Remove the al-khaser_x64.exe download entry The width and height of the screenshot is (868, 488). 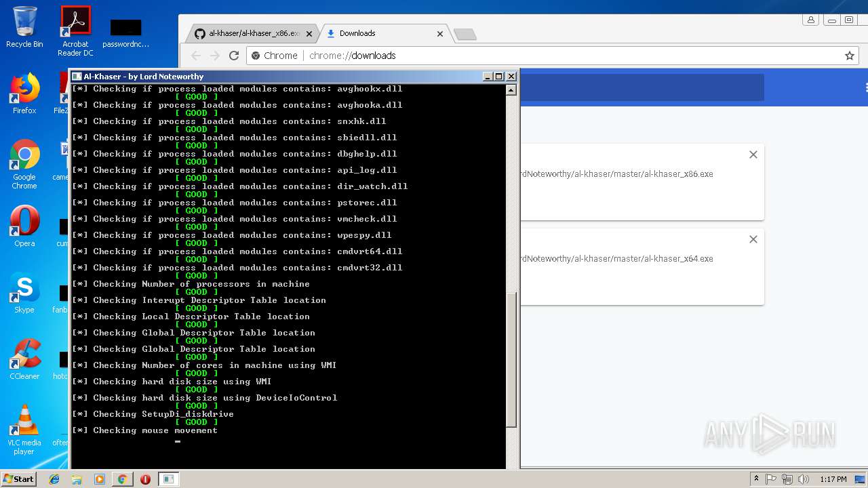[x=753, y=239]
